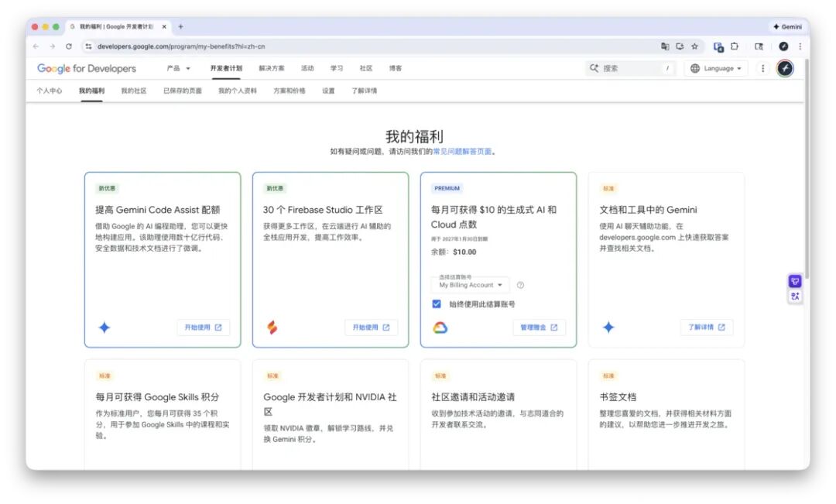The height and width of the screenshot is (504, 836).
Task: Open the Chrome profile avatar in the toolbar
Action: (x=783, y=46)
